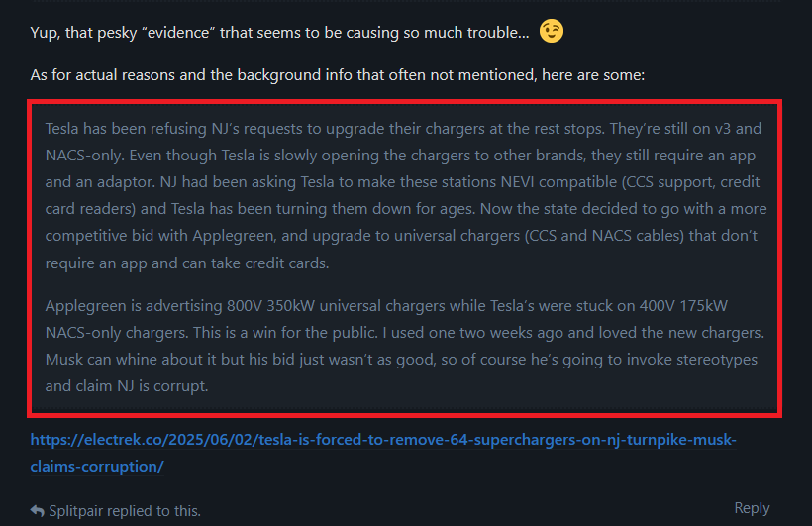812x526 pixels.
Task: Click the "claims-corruption/" part of the link
Action: [x=97, y=467]
